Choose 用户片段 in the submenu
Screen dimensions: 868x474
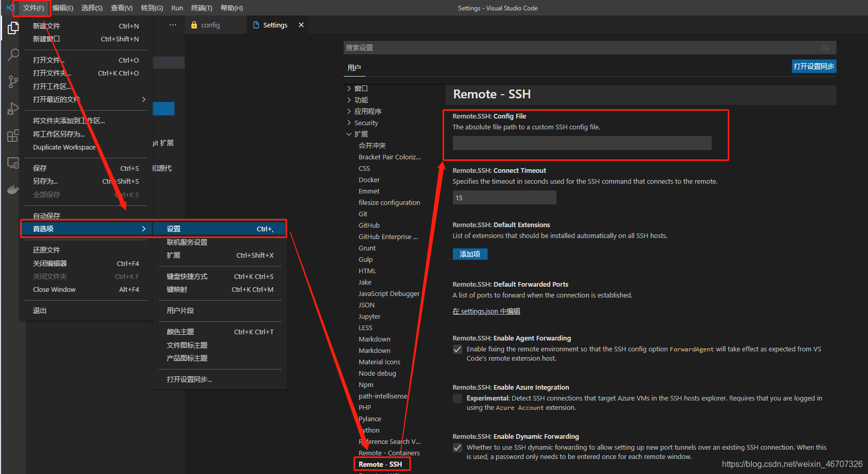[x=219, y=310]
